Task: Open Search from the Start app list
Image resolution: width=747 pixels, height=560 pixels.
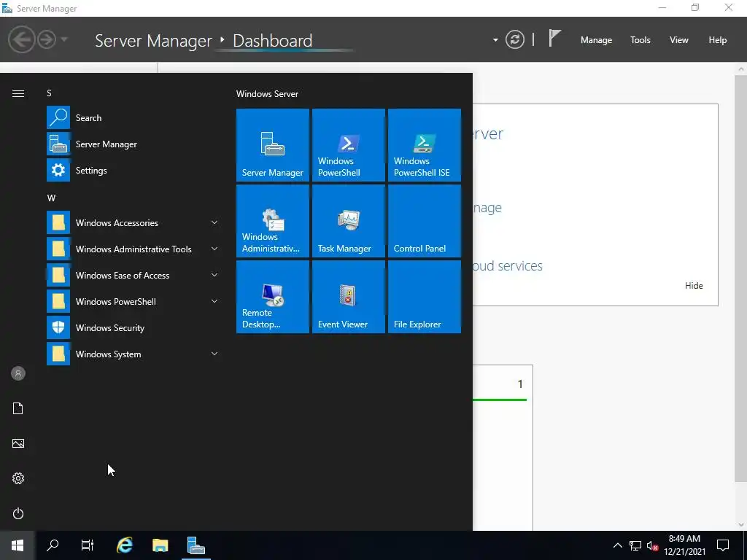Action: coord(133,117)
